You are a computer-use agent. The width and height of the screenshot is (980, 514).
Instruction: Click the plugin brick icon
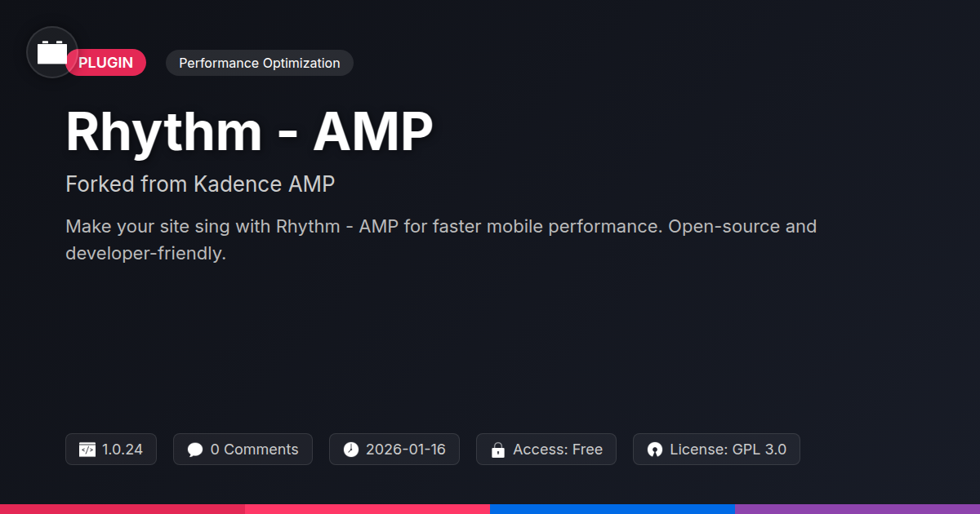click(x=52, y=53)
